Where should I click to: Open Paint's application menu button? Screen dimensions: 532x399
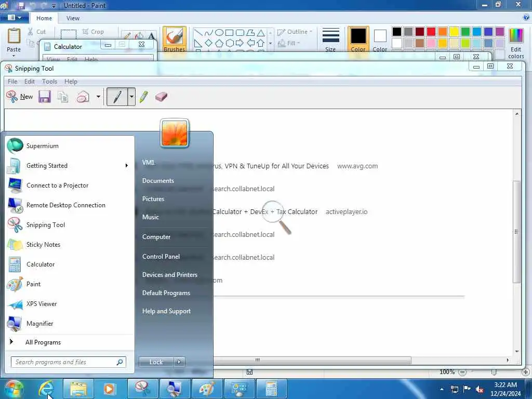click(14, 18)
